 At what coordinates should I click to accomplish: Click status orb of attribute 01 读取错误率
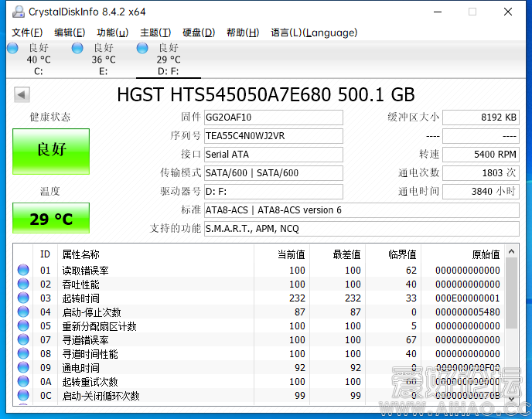23,270
